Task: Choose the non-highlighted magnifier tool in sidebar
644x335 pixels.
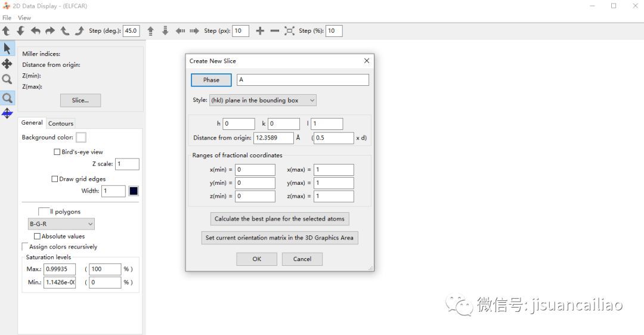Action: (7, 79)
